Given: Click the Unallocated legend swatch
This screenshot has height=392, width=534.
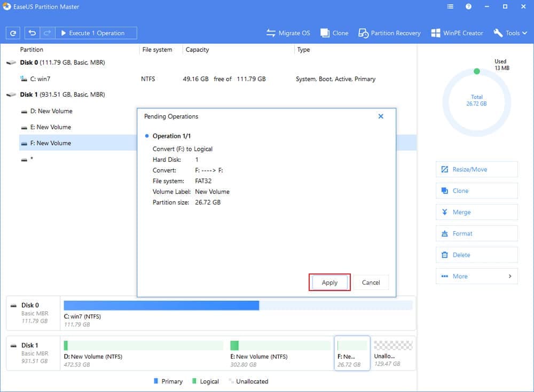Looking at the screenshot, I should click(231, 381).
